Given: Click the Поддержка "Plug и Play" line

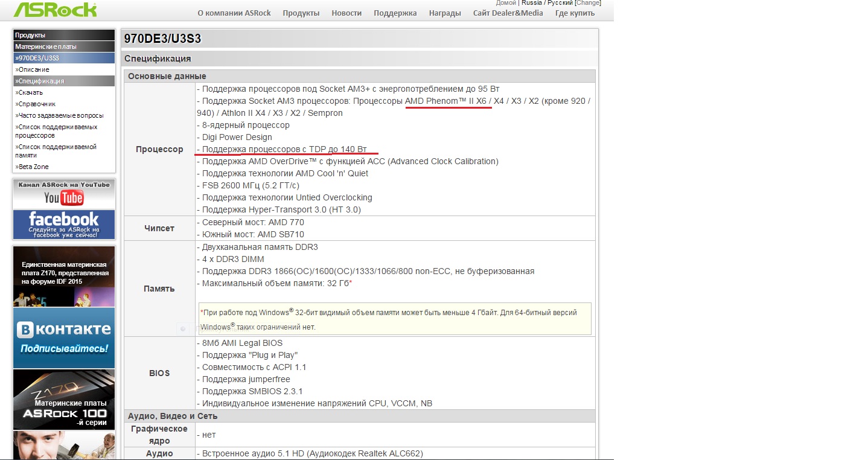Looking at the screenshot, I should (247, 355).
